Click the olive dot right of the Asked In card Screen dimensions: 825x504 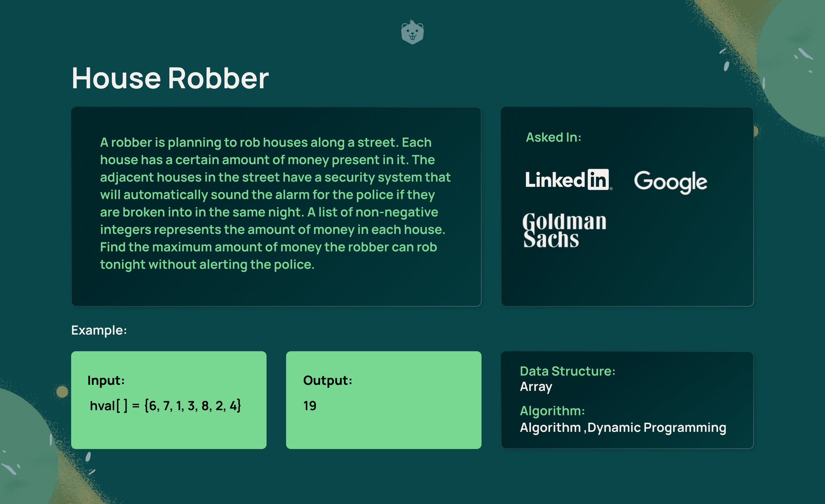pos(756,131)
